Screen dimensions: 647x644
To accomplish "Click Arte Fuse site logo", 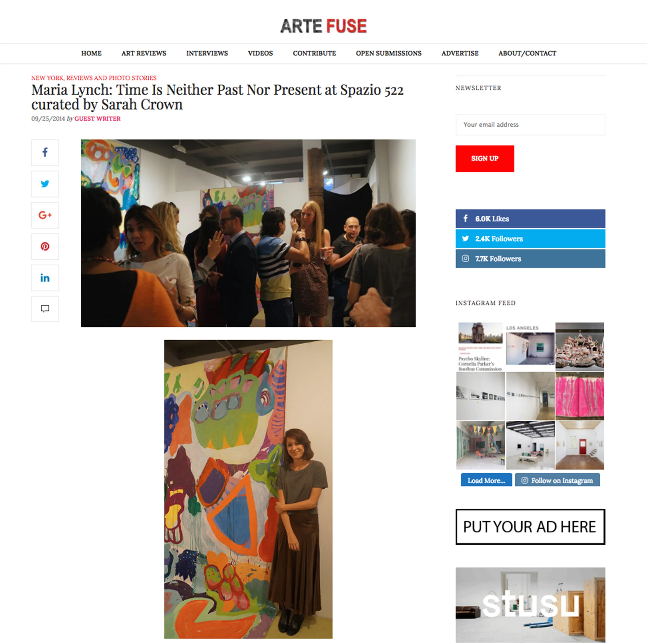I will point(323,26).
